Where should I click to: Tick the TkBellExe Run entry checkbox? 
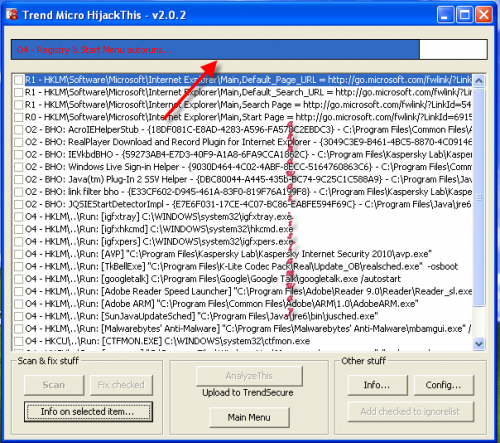click(x=19, y=267)
